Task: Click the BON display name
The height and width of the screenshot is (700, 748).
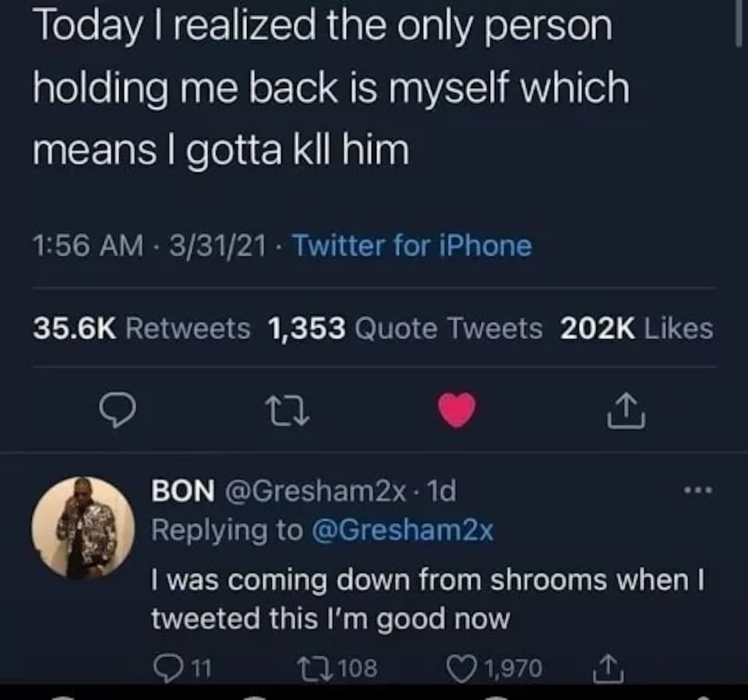Action: point(183,490)
